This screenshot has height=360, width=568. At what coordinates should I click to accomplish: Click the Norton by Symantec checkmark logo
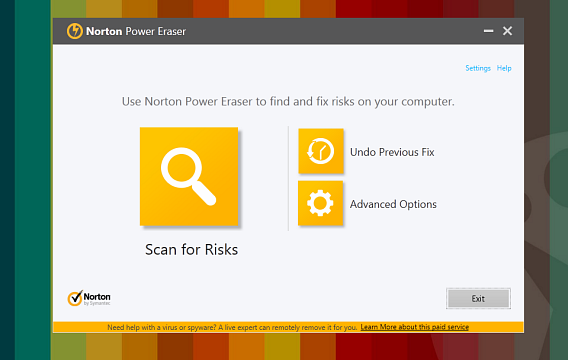89,298
